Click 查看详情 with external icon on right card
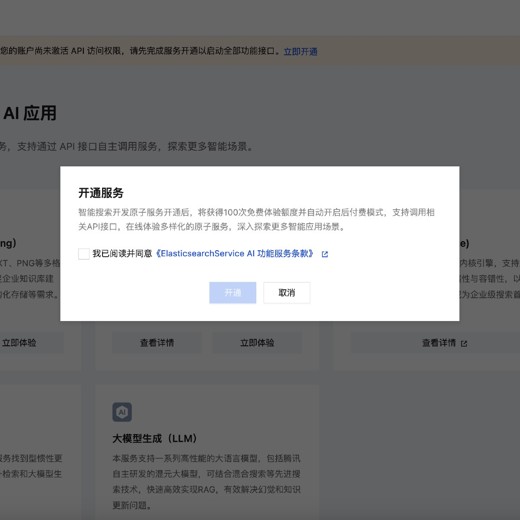This screenshot has height=520, width=520. (445, 343)
